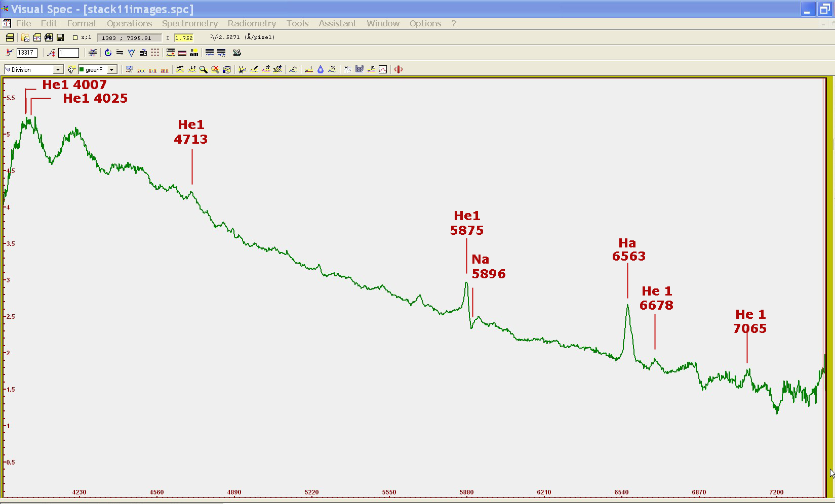
Task: Click the pushpin annotate icon
Action: [266, 69]
